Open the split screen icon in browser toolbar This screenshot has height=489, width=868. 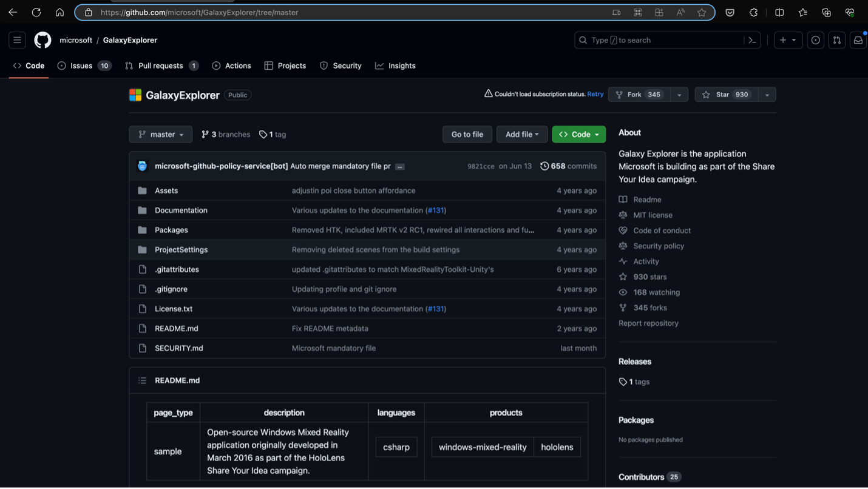coord(779,12)
